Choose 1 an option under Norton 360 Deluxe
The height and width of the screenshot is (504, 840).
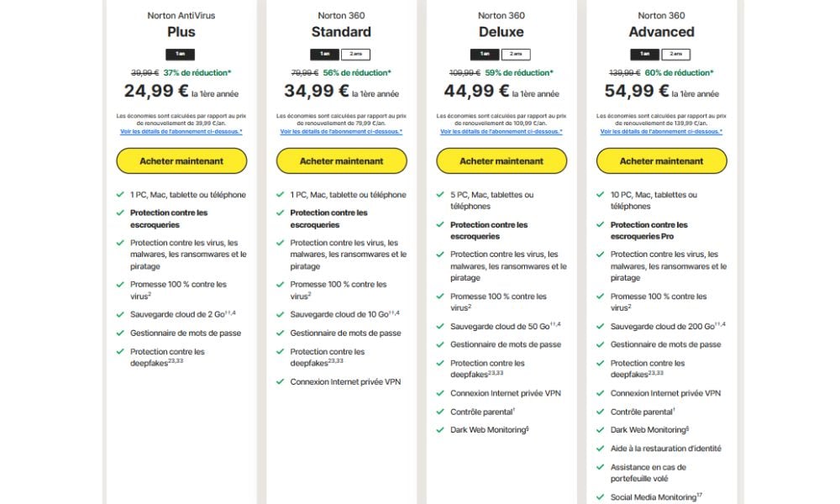(485, 55)
